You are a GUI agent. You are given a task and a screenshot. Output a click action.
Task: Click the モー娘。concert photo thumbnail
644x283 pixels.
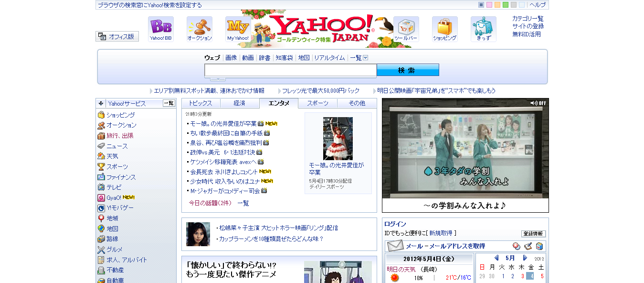point(338,139)
